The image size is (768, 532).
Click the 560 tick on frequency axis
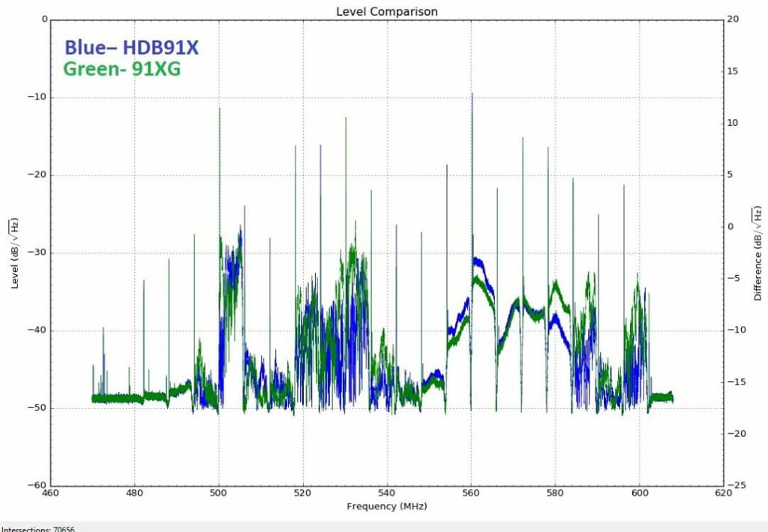click(471, 493)
